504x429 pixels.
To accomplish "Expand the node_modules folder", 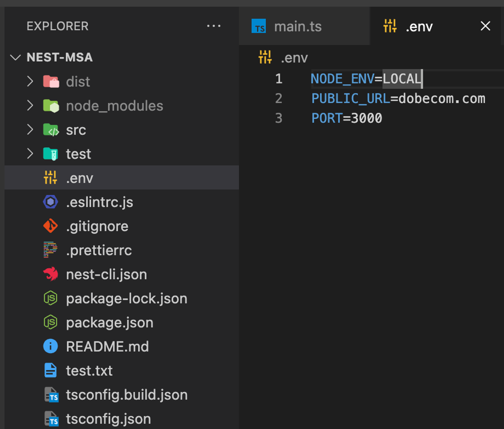I will 30,105.
